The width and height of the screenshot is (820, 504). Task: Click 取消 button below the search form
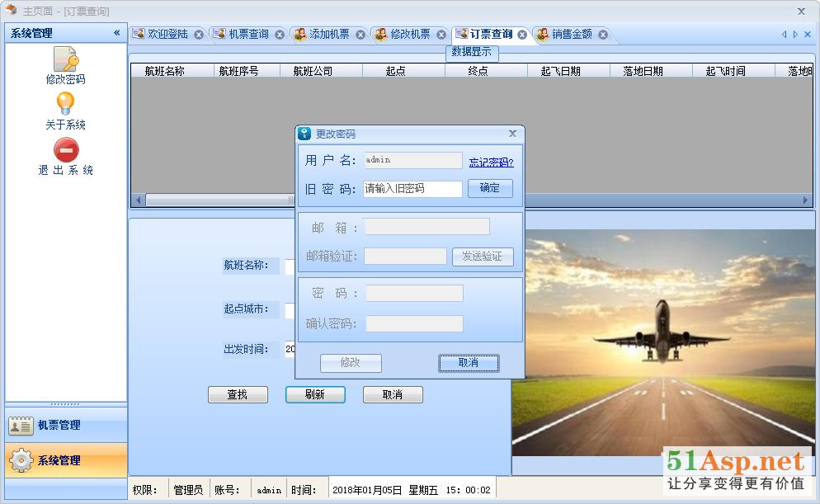tap(393, 395)
